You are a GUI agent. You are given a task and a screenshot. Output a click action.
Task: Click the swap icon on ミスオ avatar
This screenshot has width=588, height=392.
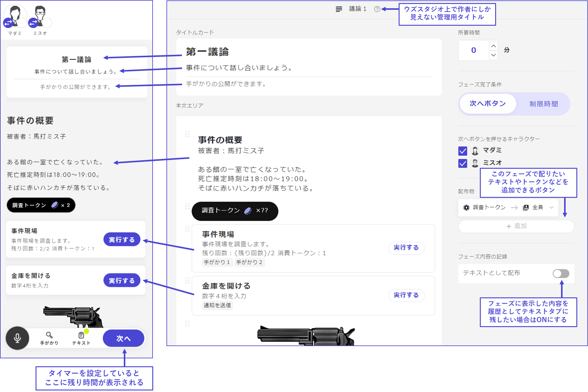(33, 23)
